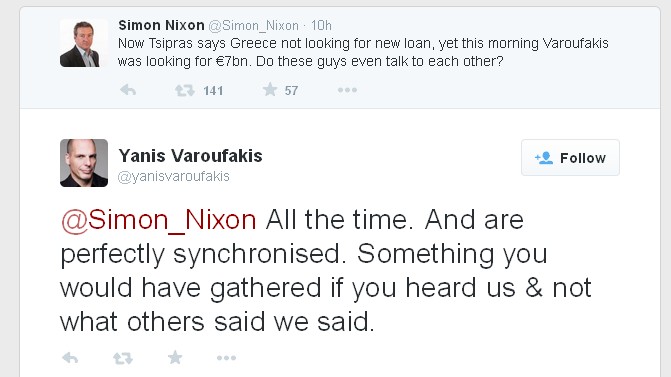671x377 pixels.
Task: Follow Yanis Varoufakis
Action: coord(570,157)
